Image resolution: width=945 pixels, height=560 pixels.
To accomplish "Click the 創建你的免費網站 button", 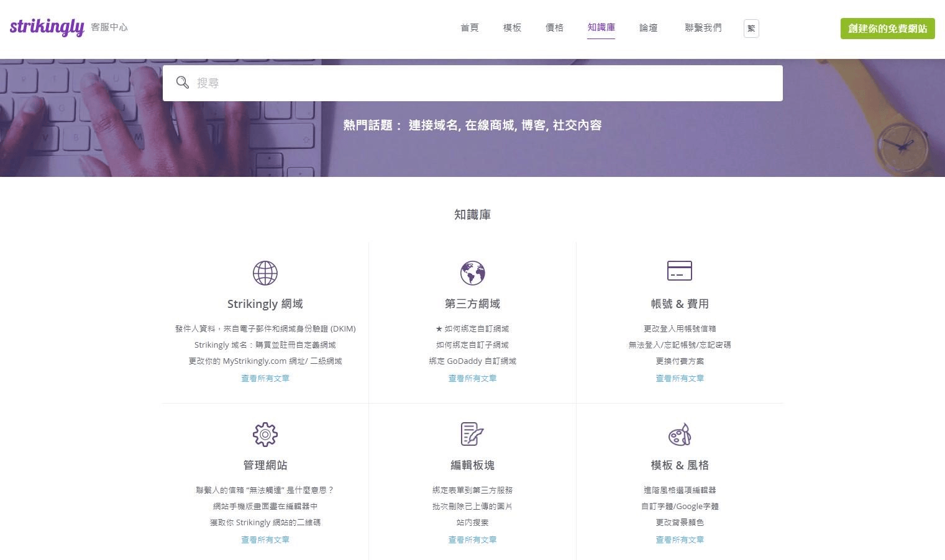I will coord(887,28).
